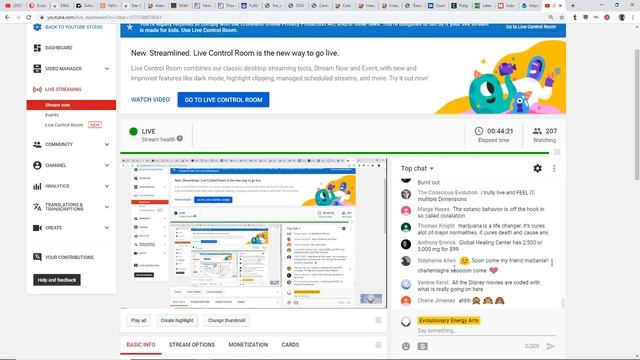Image resolution: width=640 pixels, height=360 pixels.
Task: Click the drag handle in button row
Action: point(378,320)
